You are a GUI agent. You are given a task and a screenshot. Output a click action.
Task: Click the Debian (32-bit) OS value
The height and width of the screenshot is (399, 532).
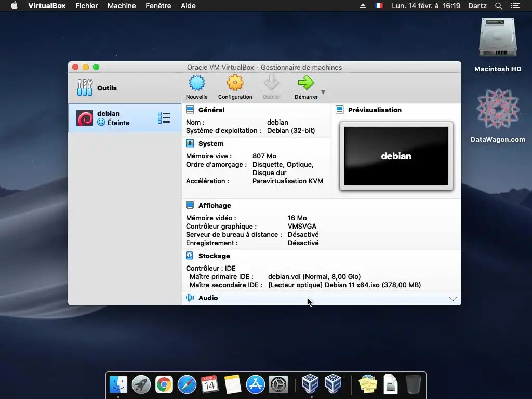(291, 130)
